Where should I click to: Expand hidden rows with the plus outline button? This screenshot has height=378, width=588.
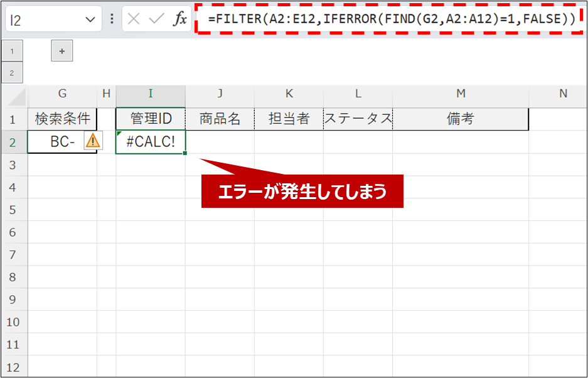click(x=61, y=51)
